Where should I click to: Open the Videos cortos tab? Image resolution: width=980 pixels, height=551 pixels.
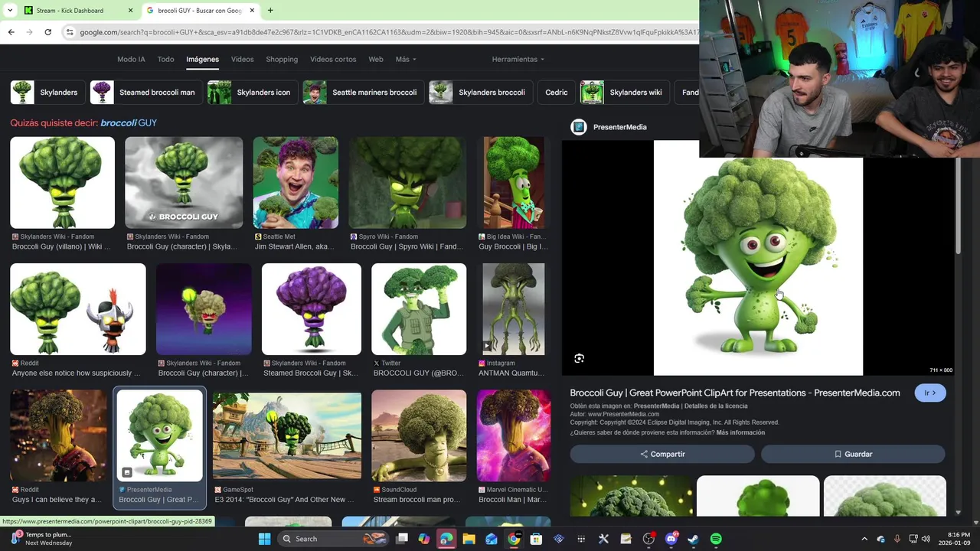pyautogui.click(x=333, y=59)
